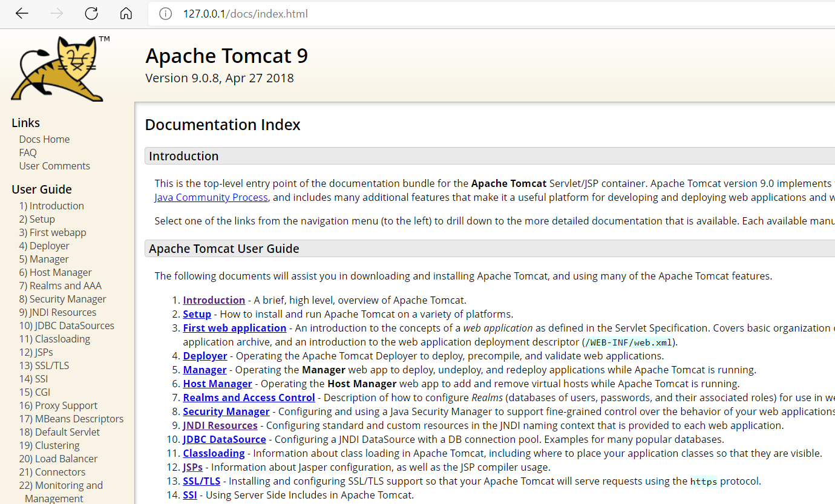
Task: Open sidebar item 6) Host Manager
Action: [56, 272]
